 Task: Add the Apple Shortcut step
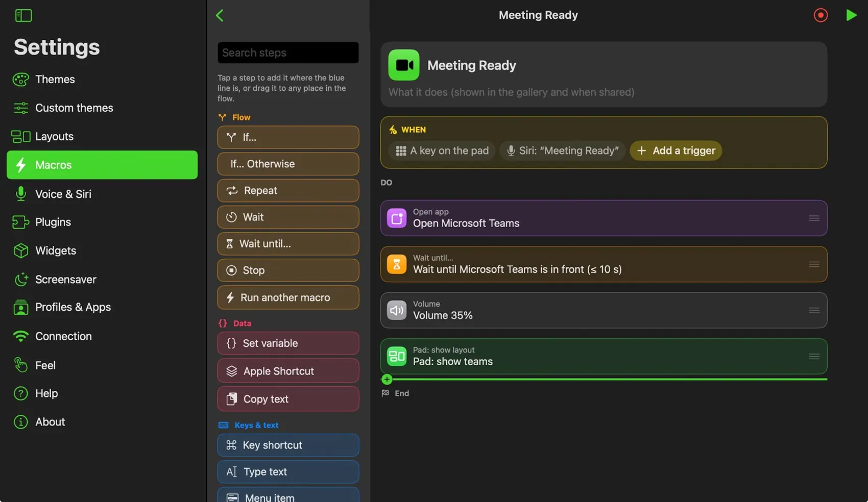coord(288,371)
